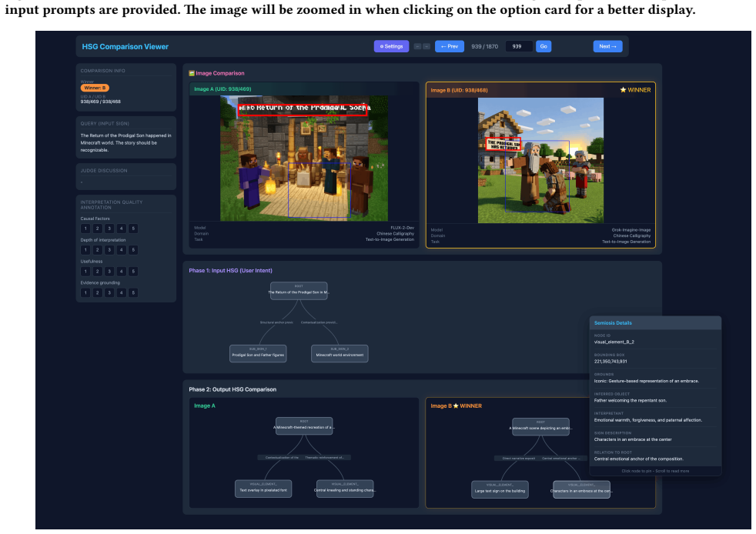Rate Usefulness as 4

122,272
